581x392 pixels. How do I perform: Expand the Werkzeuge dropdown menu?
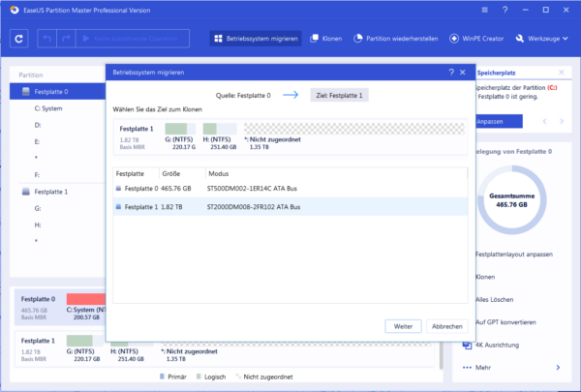click(541, 39)
